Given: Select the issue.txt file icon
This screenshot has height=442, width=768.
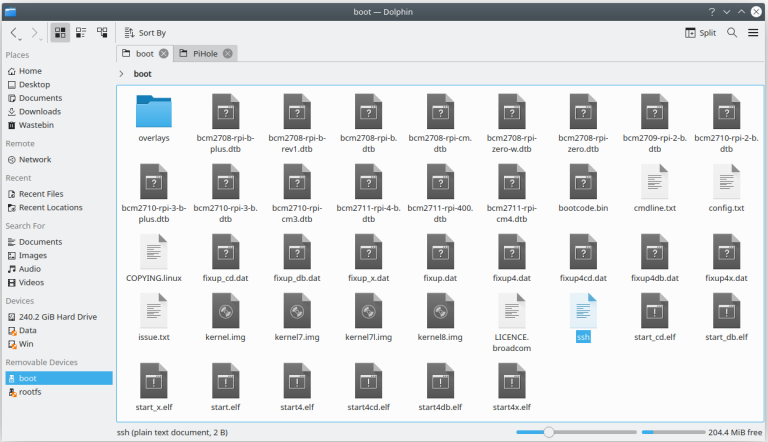Looking at the screenshot, I should pos(154,311).
